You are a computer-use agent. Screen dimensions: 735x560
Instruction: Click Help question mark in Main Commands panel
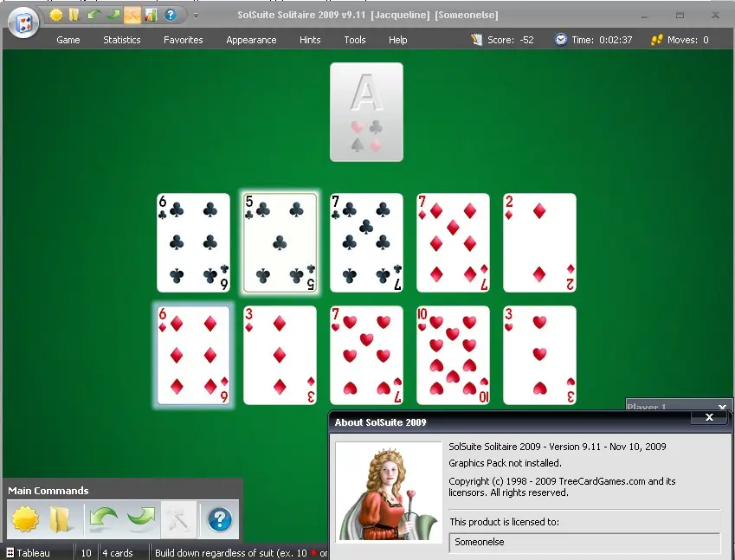219,519
